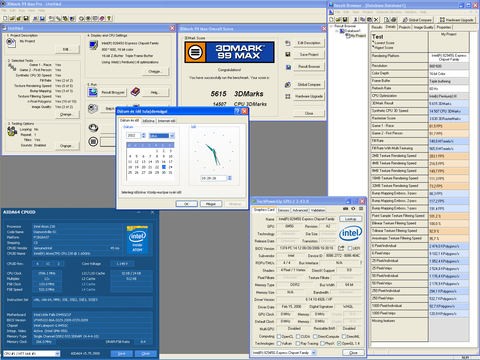Screen dimensions: 480x360
Task: Click the GPU-Z screenshot camera icon
Action: (x=346, y=209)
